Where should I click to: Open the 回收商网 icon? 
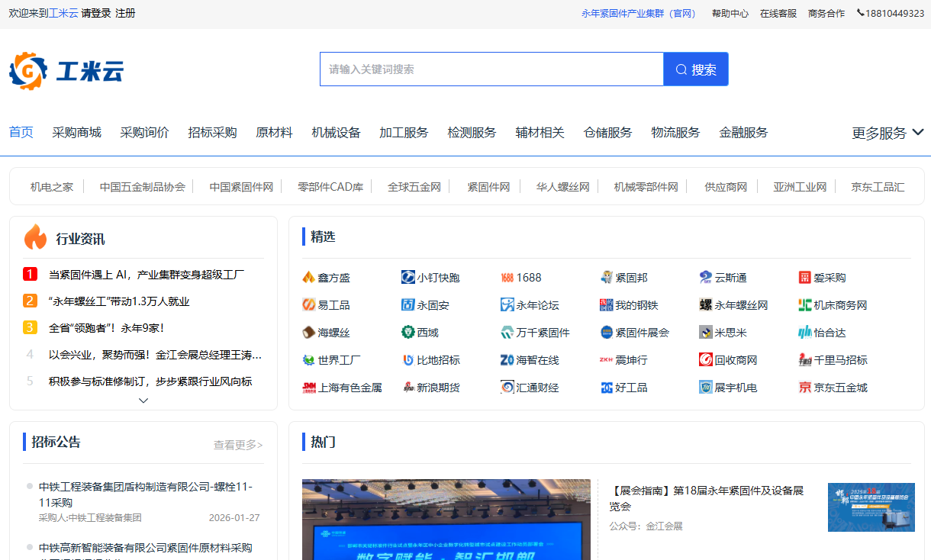point(705,360)
